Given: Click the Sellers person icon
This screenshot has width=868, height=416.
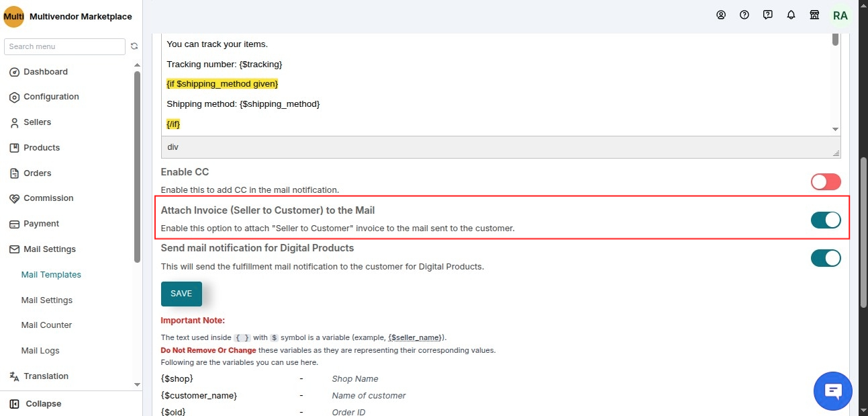Looking at the screenshot, I should tap(14, 122).
